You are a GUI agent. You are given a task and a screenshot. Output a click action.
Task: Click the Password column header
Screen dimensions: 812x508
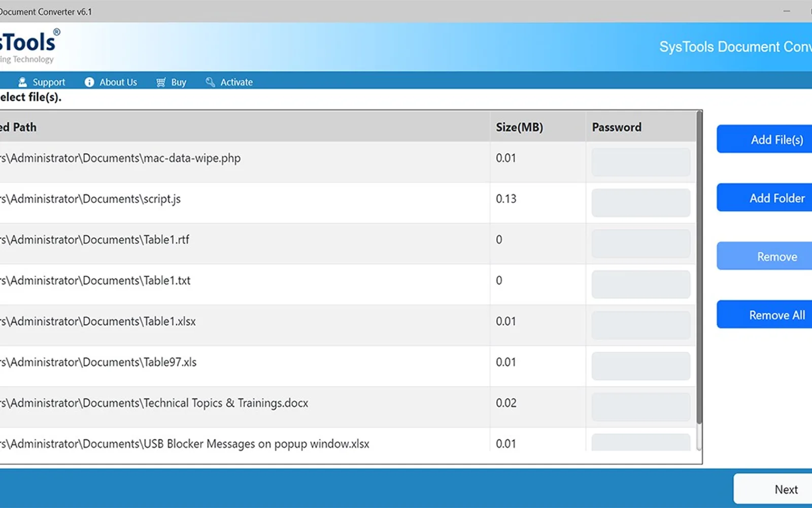coord(640,126)
